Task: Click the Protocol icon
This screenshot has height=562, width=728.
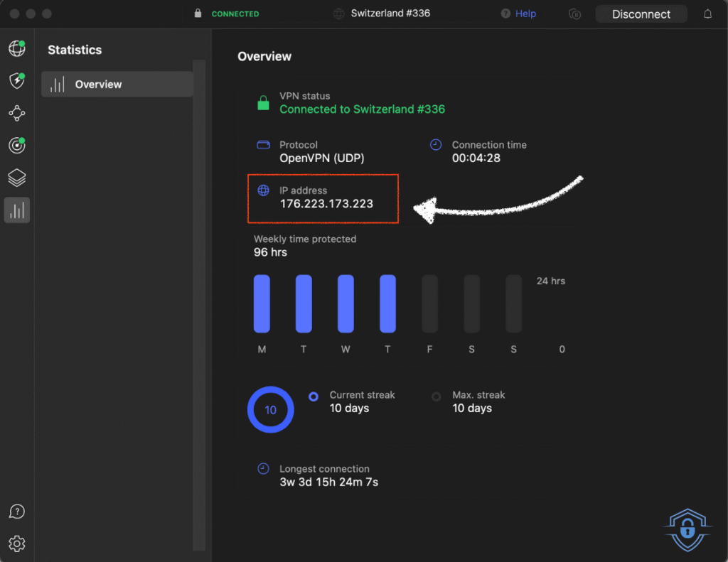Action: tap(263, 145)
